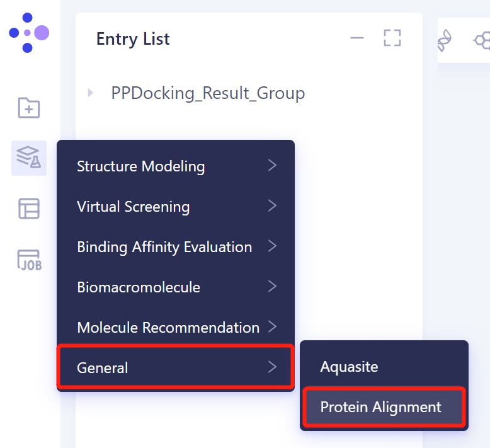
Task: Click the molecule structure toolbar icon
Action: (x=482, y=40)
